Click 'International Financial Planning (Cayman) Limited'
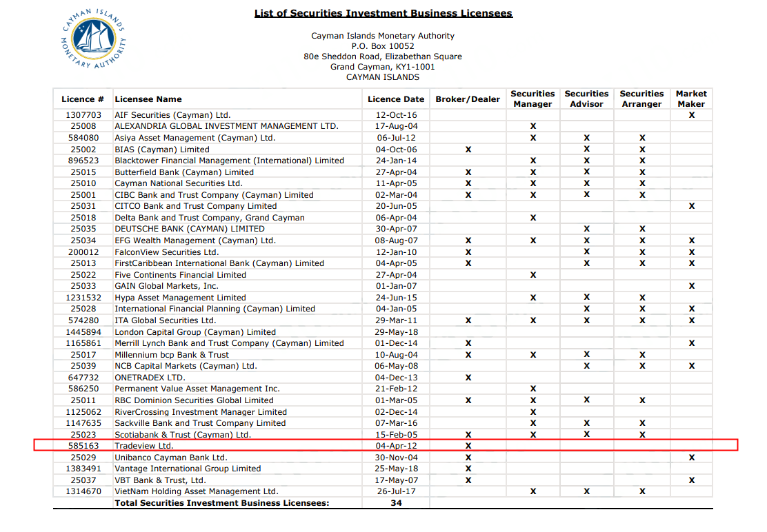This screenshot has height=532, width=767. (215, 309)
